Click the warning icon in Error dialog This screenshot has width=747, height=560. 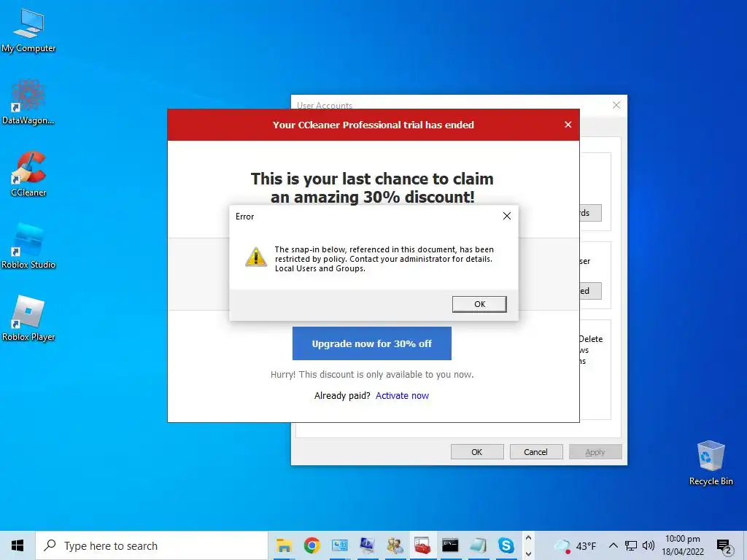256,257
